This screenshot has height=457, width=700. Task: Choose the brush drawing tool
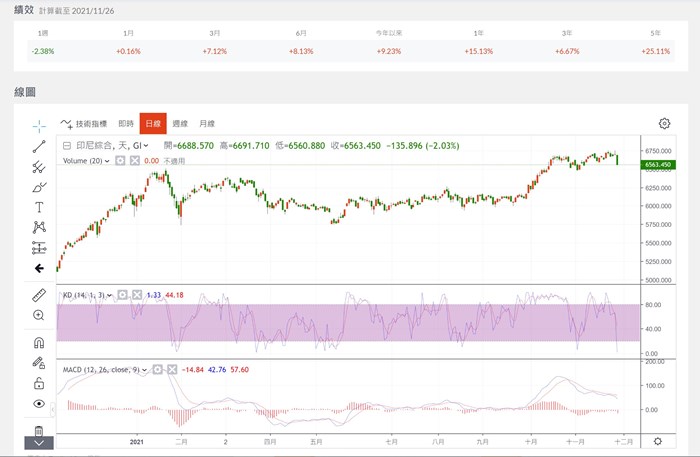[x=39, y=186]
